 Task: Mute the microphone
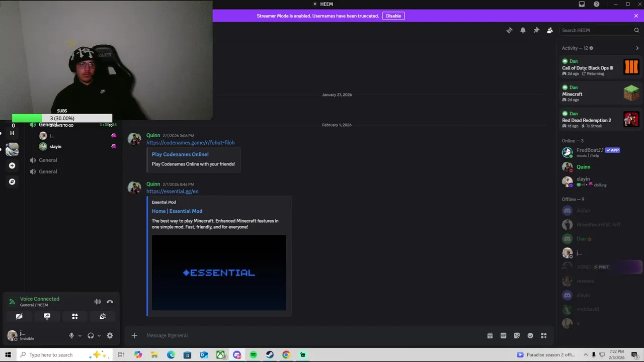(71, 335)
